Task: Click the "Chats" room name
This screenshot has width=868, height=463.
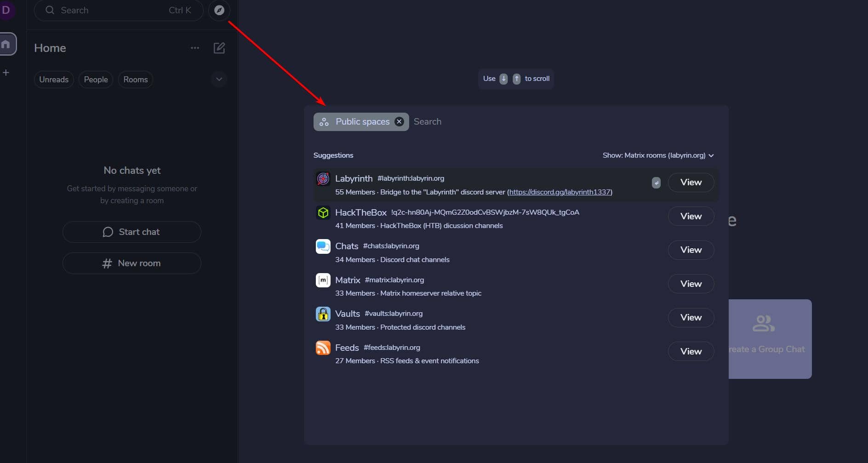Action: pyautogui.click(x=347, y=246)
